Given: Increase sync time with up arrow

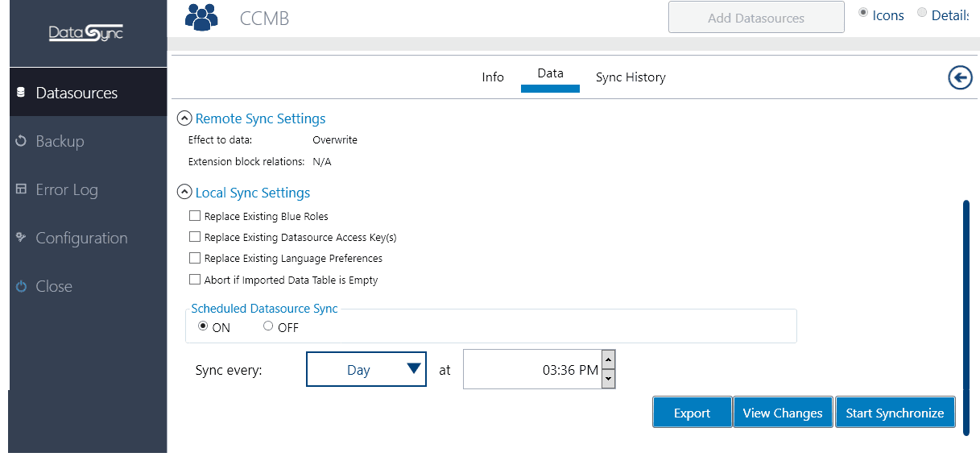Looking at the screenshot, I should (x=609, y=359).
